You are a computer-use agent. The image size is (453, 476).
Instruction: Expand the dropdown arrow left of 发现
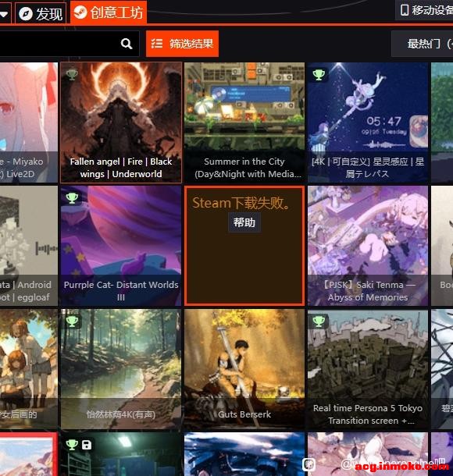tap(4, 14)
